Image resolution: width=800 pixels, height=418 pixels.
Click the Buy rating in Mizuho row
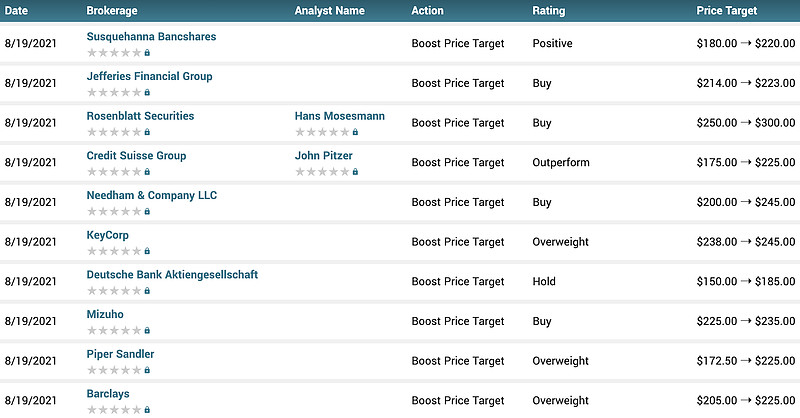542,322
